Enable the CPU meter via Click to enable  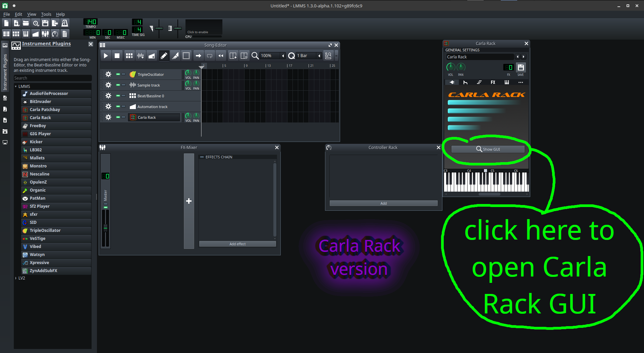(203, 32)
